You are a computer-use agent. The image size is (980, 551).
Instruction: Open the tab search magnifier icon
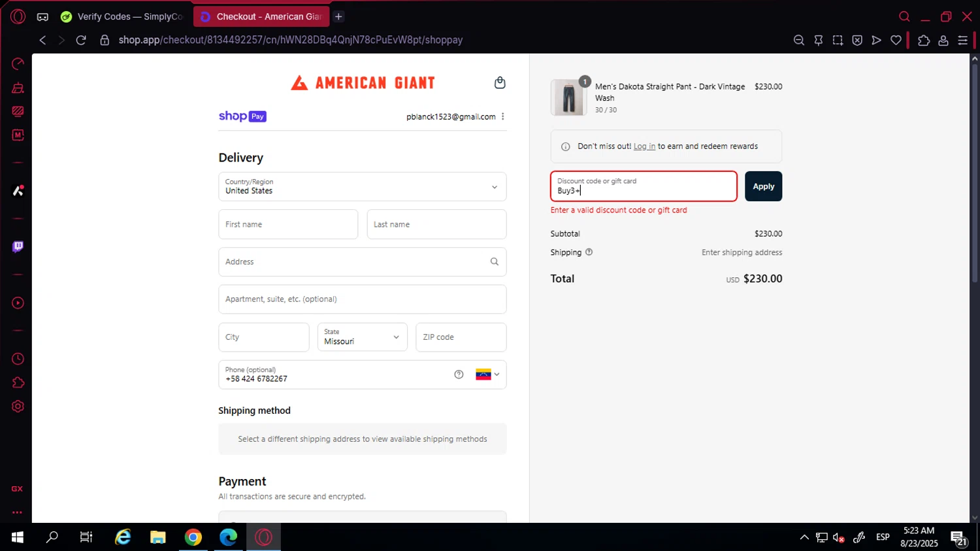pyautogui.click(x=904, y=16)
